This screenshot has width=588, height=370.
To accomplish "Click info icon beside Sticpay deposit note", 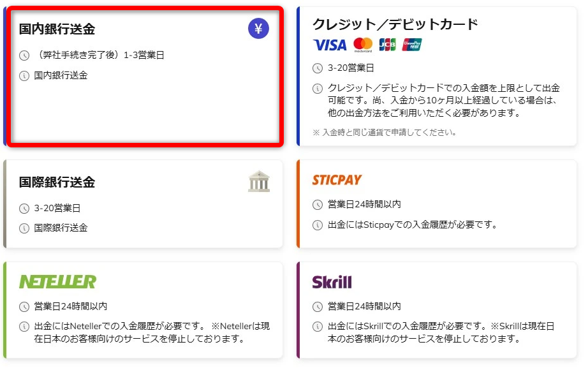I will [318, 225].
